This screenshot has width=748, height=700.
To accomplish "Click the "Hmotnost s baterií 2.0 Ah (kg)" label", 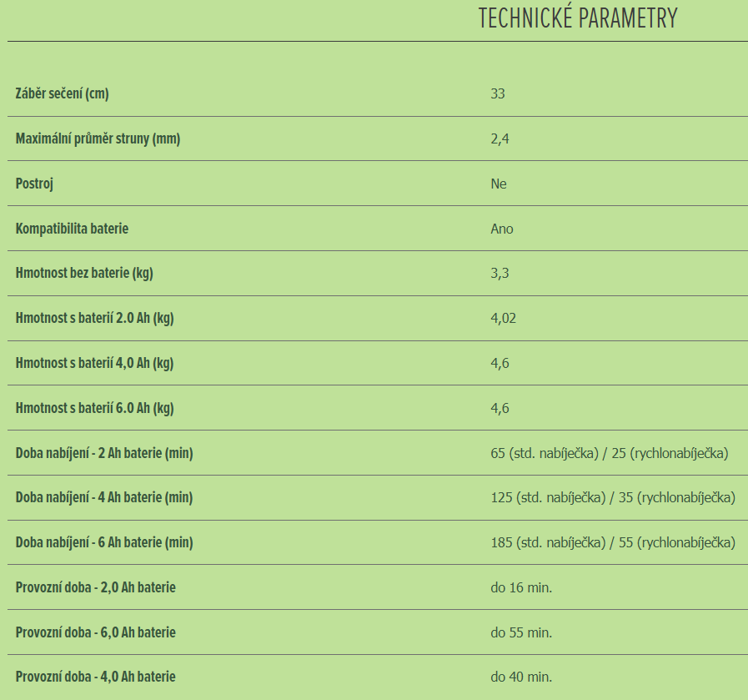I will (94, 318).
